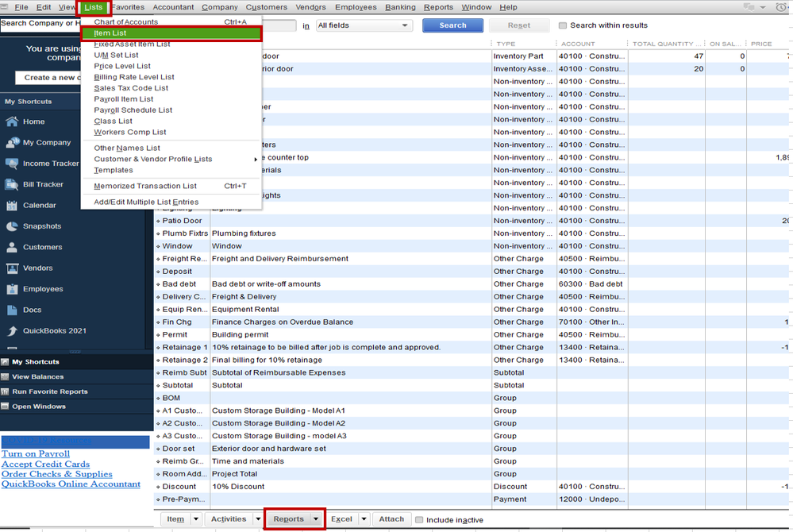
Task: Expand the Activities dropdown arrow
Action: click(x=258, y=519)
